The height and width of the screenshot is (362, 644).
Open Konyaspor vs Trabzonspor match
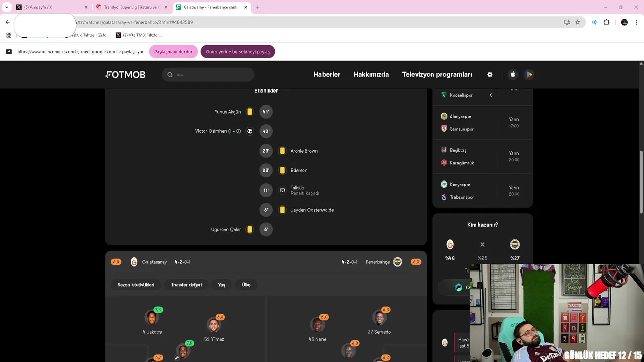point(482,191)
